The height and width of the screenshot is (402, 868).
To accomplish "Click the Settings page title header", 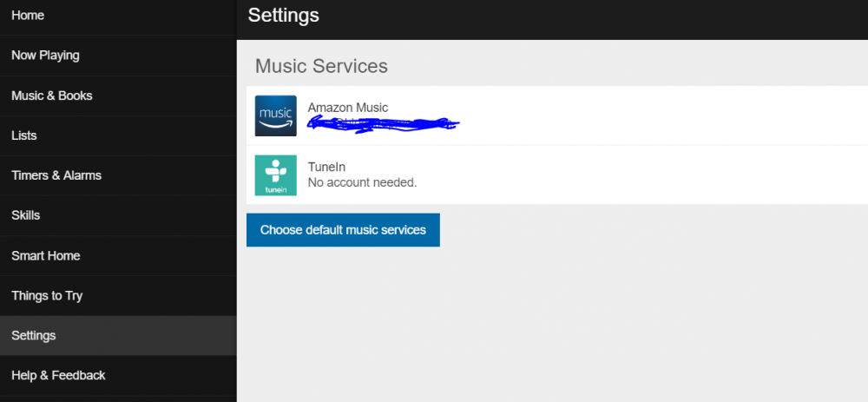I will click(283, 16).
